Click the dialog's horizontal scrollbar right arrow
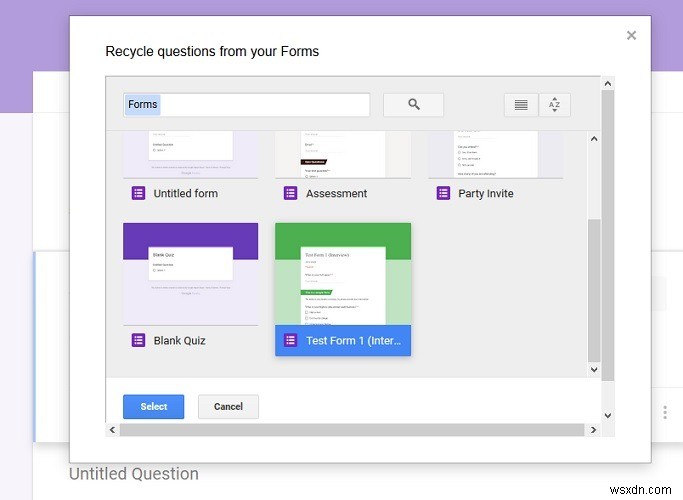Screen dimensions: 683x500 (593, 430)
